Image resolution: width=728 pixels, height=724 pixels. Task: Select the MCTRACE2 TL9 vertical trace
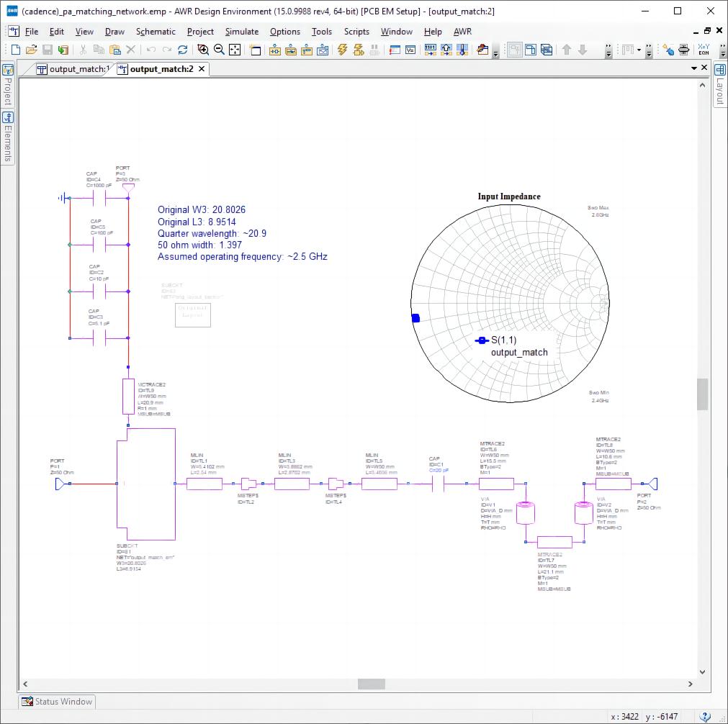coord(129,397)
